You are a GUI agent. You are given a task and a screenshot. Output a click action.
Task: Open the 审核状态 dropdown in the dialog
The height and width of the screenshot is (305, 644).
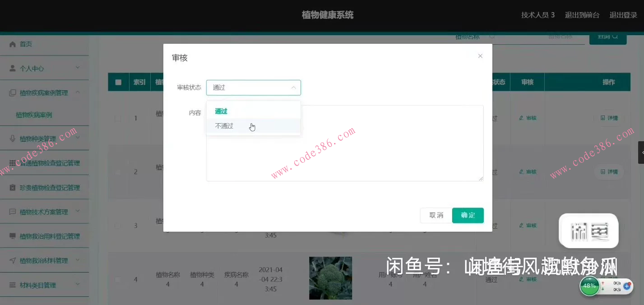[253, 87]
